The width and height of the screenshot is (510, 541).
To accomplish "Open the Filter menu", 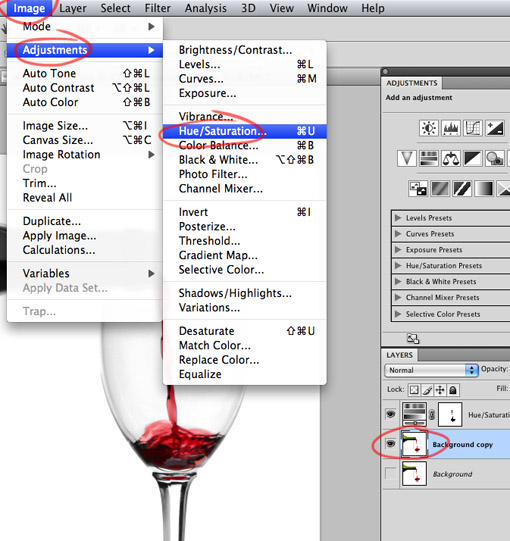I will [157, 8].
